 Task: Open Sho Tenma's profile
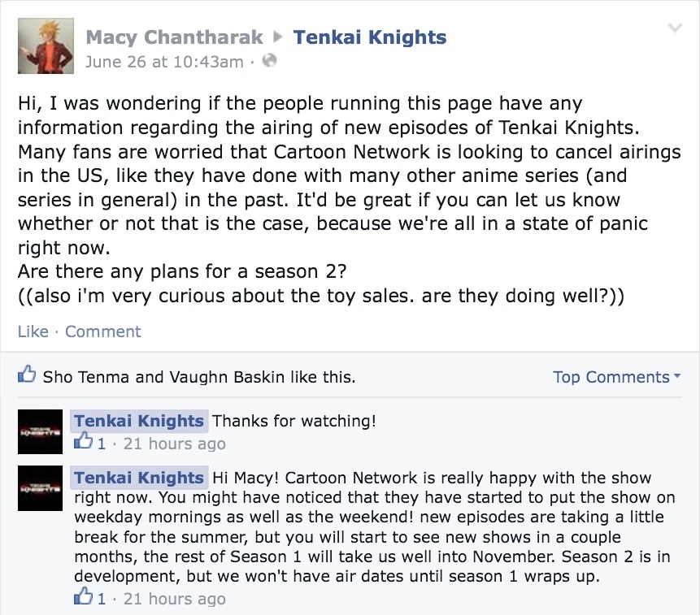click(85, 377)
